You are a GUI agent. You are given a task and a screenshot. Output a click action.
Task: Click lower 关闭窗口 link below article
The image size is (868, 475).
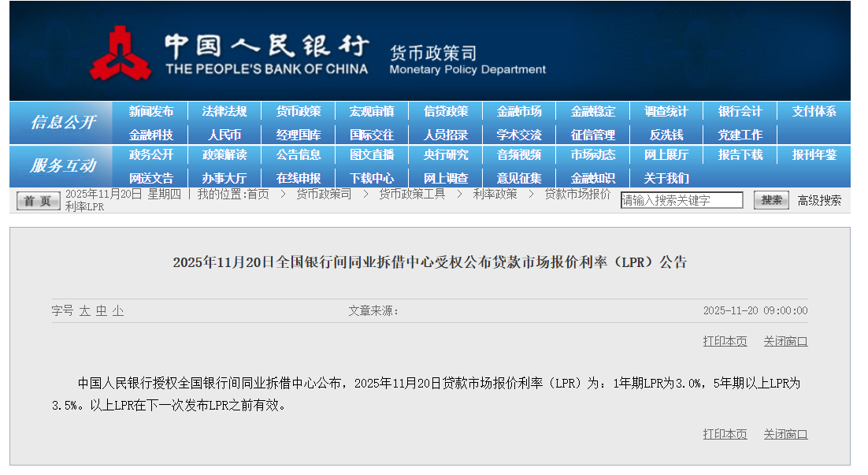785,434
